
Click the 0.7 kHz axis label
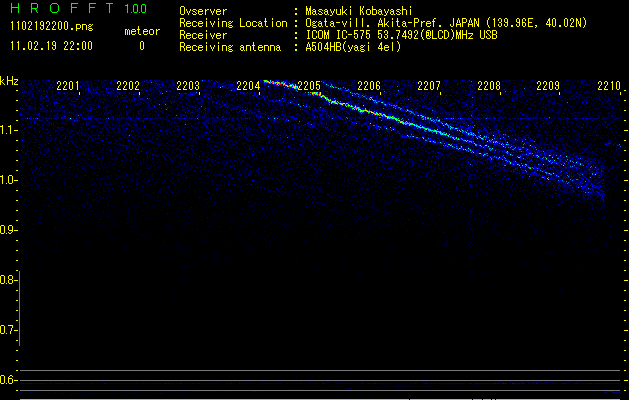click(x=8, y=330)
